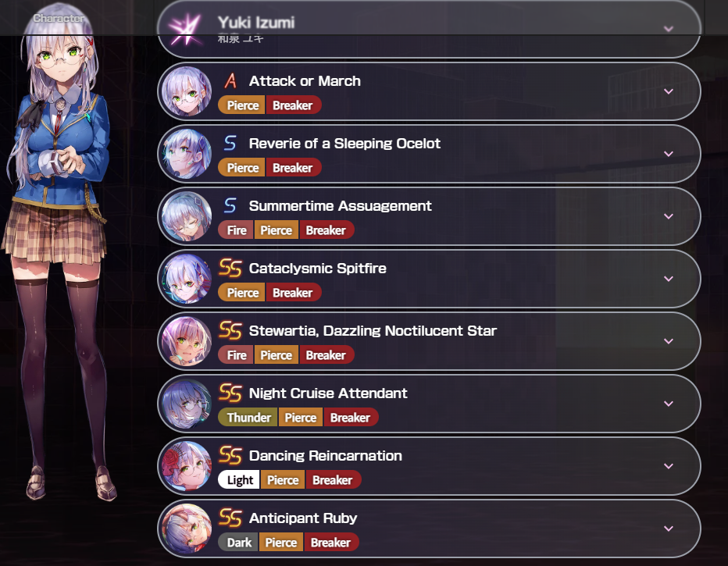
Task: Click the Light tag on Dancing Reincarnation
Action: click(239, 480)
